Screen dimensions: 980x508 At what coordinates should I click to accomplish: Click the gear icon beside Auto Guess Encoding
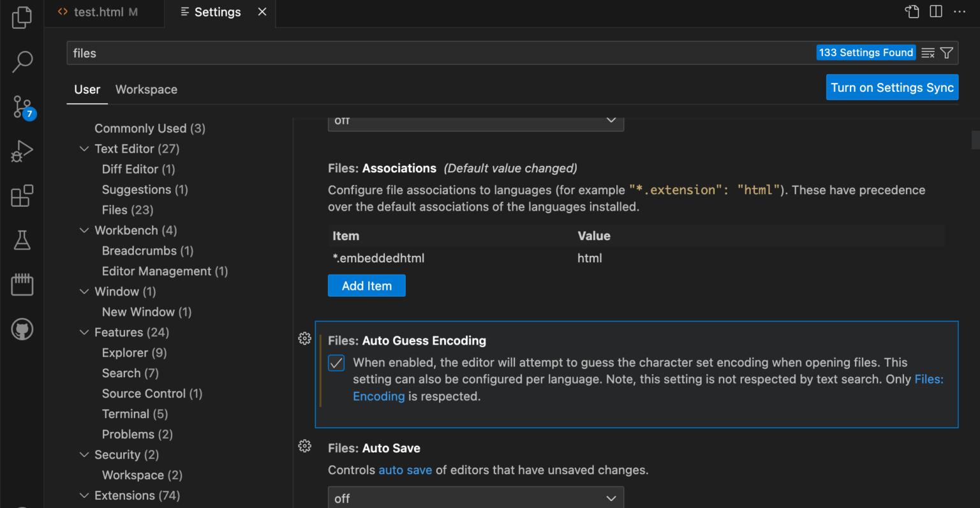(304, 338)
